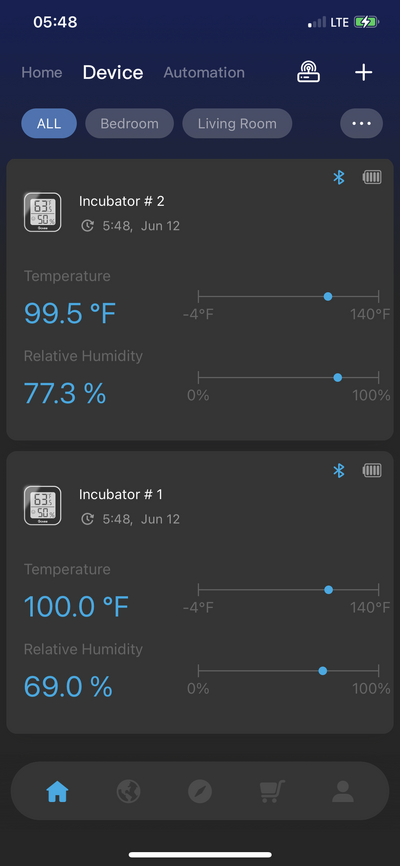Open the gateway hub icon in header

[309, 72]
